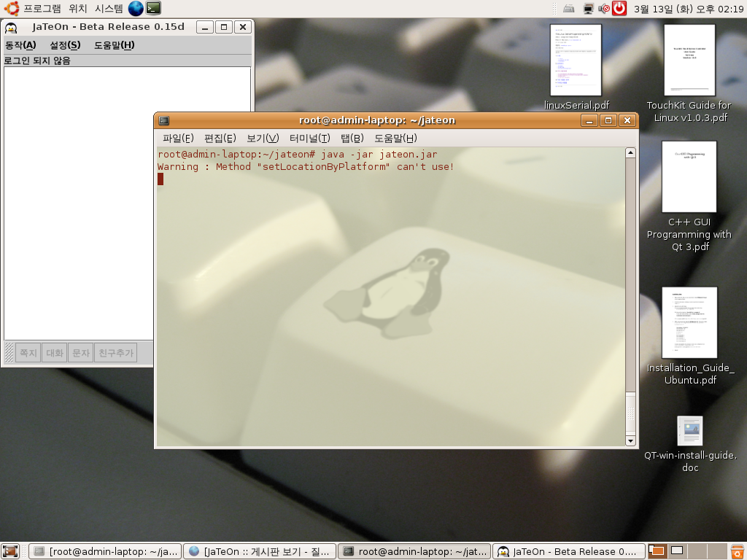Click the JaTeOn toolbar drag handle grip
747x560 pixels.
[9, 353]
